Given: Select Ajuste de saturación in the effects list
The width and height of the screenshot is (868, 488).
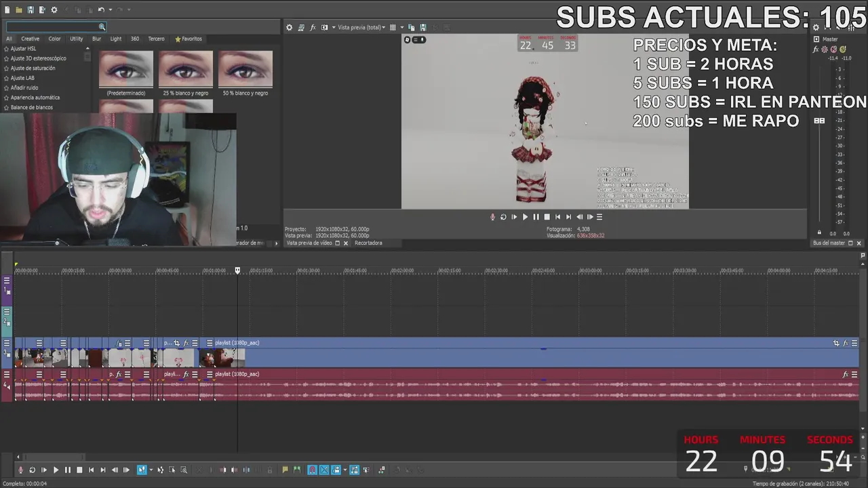Looking at the screenshot, I should tap(33, 68).
